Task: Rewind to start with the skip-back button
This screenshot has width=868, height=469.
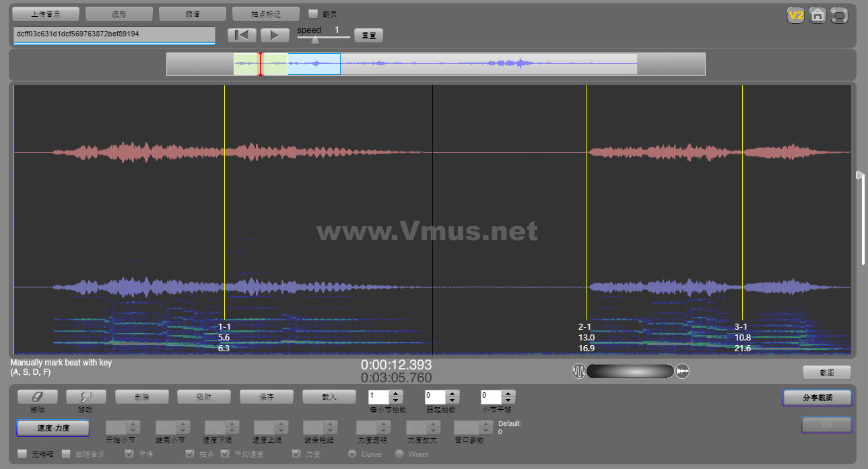Action: 242,35
